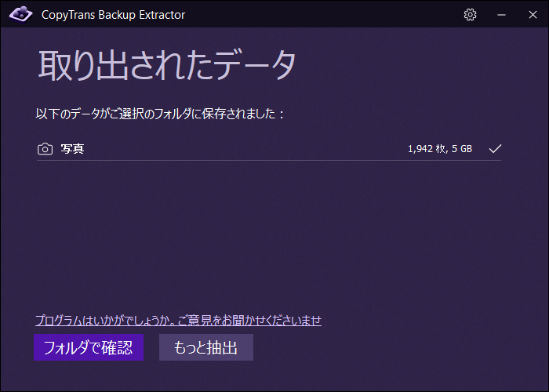Select the 写真 label text
Viewport: 549px width, 392px height.
point(72,149)
